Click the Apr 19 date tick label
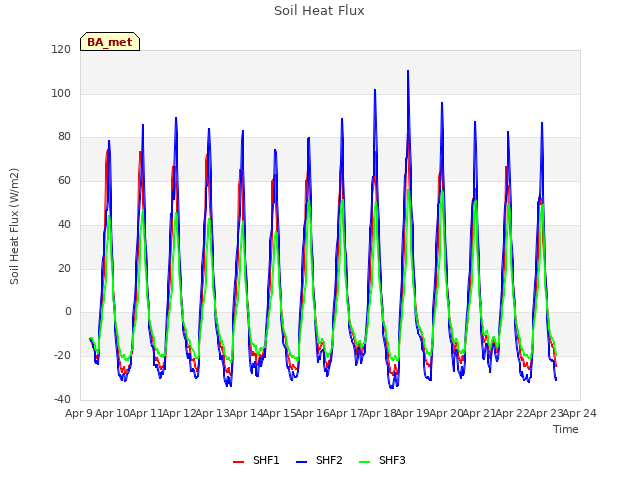This screenshot has height=480, width=640. click(412, 413)
